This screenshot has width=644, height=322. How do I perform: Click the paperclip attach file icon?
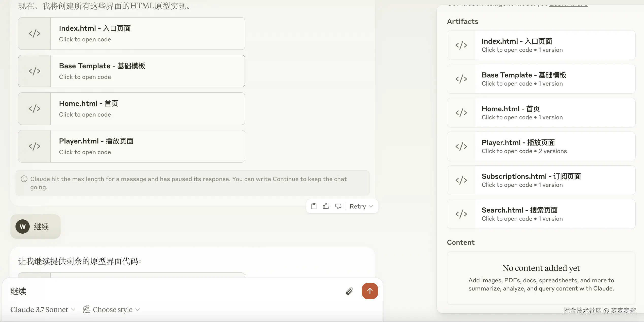point(349,291)
